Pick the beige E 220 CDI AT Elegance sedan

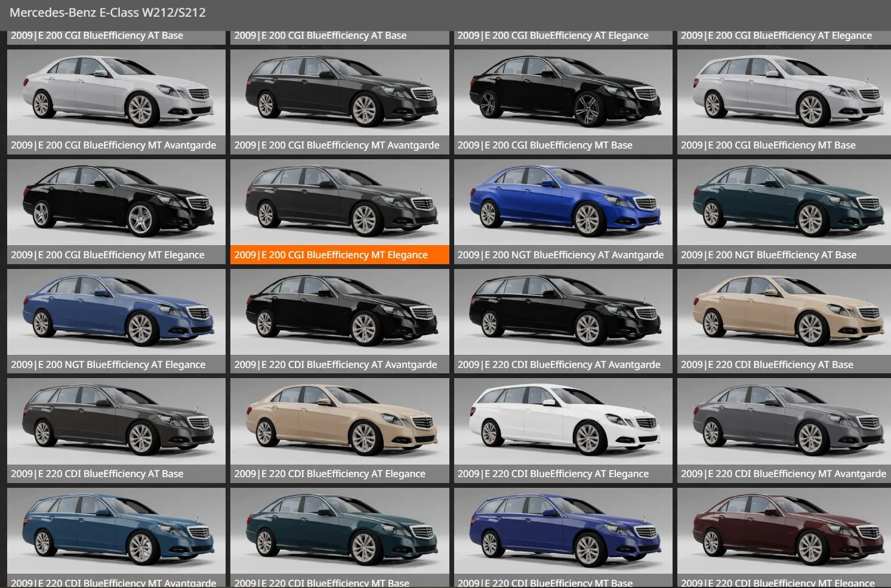coord(340,431)
